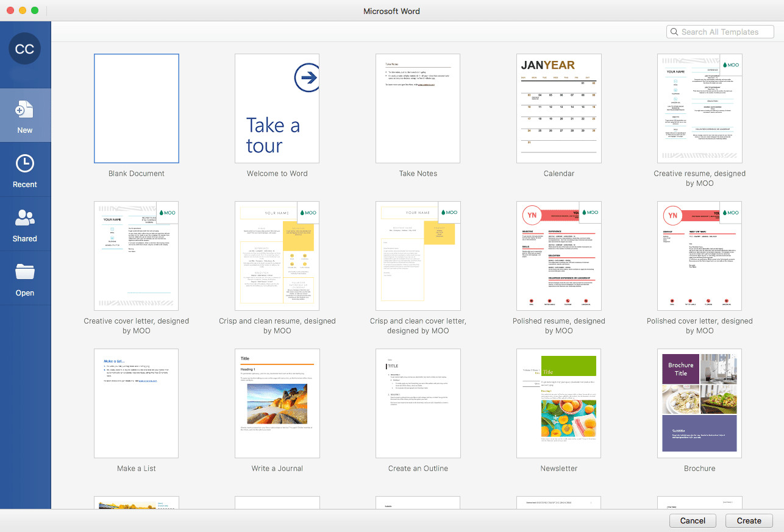This screenshot has height=532, width=784.
Task: Click the Cancel button
Action: click(x=693, y=520)
